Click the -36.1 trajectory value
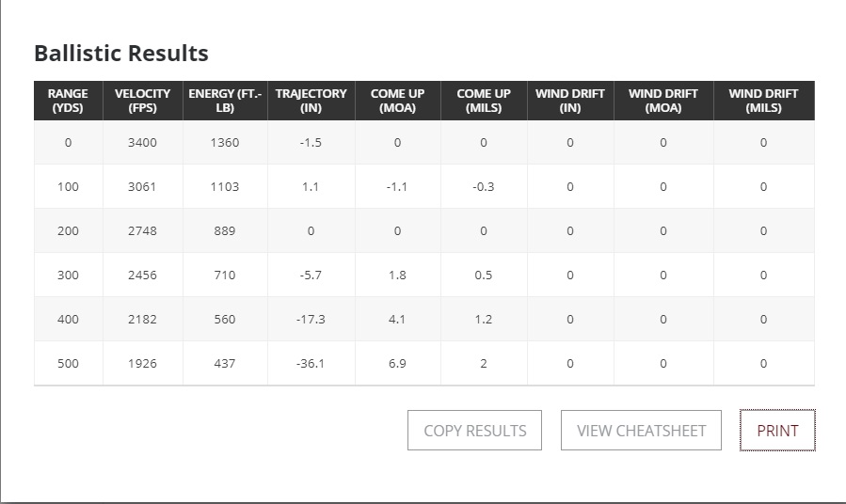846x504 pixels. click(x=311, y=363)
